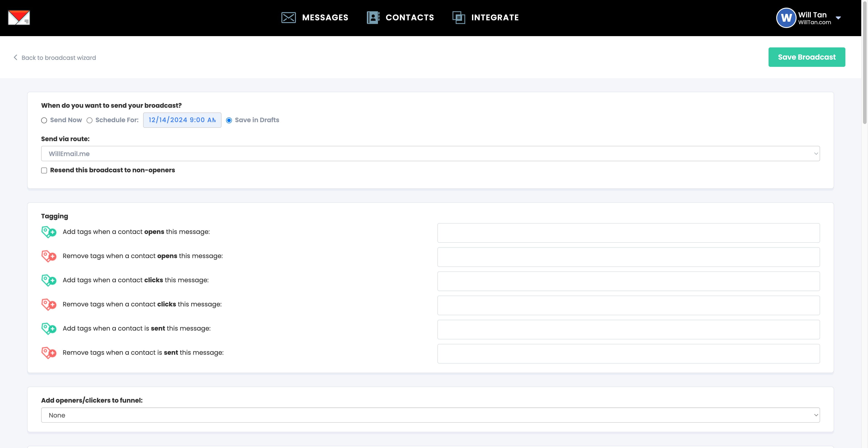This screenshot has width=868, height=448.
Task: Go to the CONTACTS menu item
Action: click(x=409, y=18)
